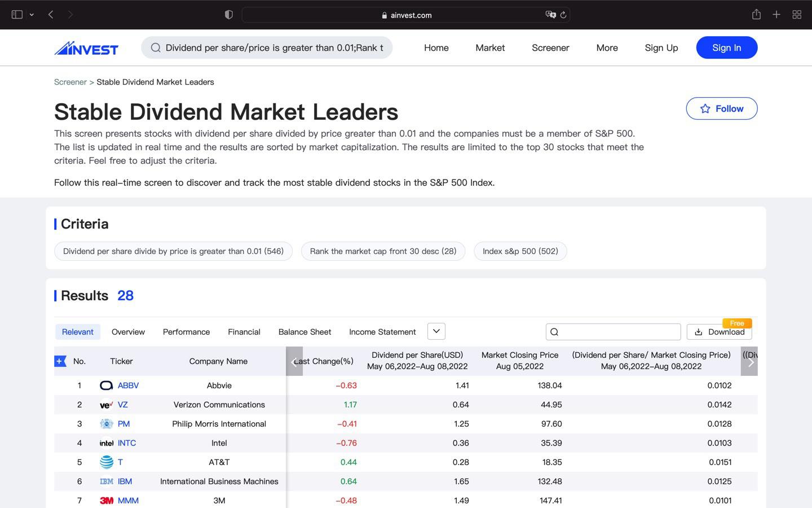Expand the hidden tabs chevron dropdown
Viewport: 812px width, 508px height.
click(436, 331)
